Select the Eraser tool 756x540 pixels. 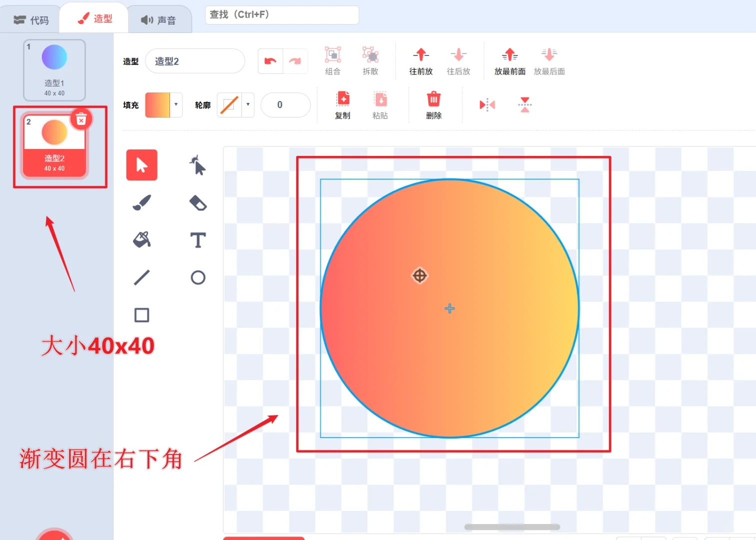click(197, 202)
